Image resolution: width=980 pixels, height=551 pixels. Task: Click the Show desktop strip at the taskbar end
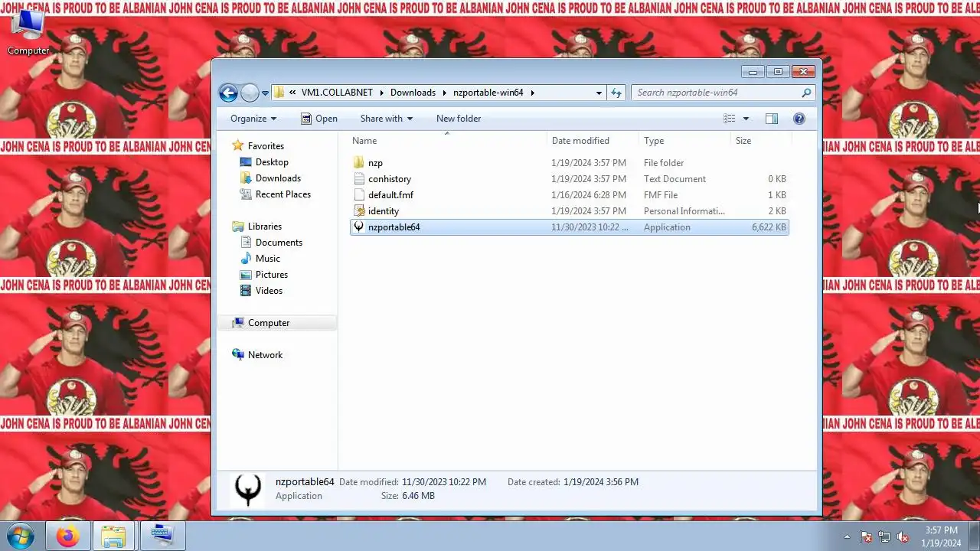pyautogui.click(x=974, y=536)
